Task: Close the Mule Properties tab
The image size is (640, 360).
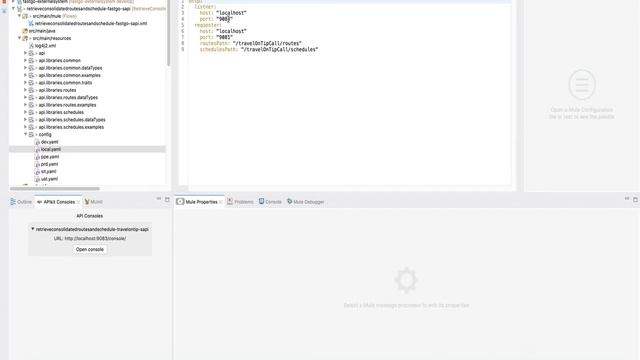Action: (x=221, y=202)
